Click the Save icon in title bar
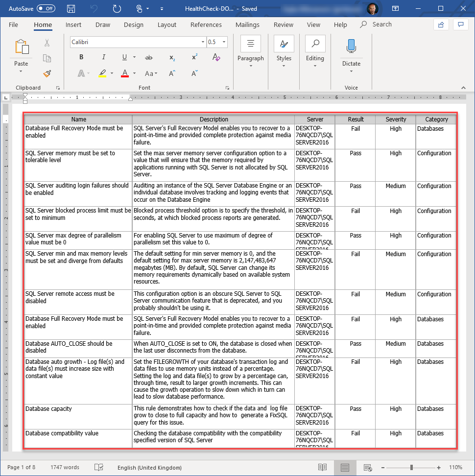475x476 pixels. pyautogui.click(x=71, y=8)
